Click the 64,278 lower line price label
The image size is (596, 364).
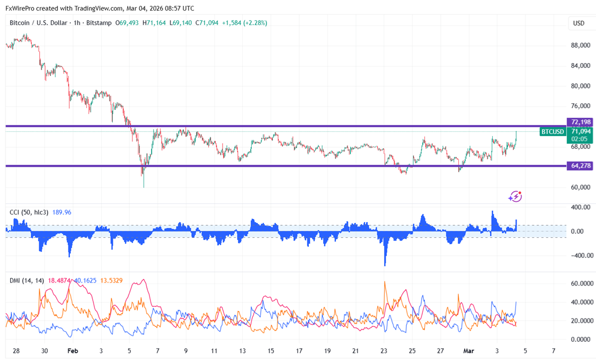(x=581, y=166)
